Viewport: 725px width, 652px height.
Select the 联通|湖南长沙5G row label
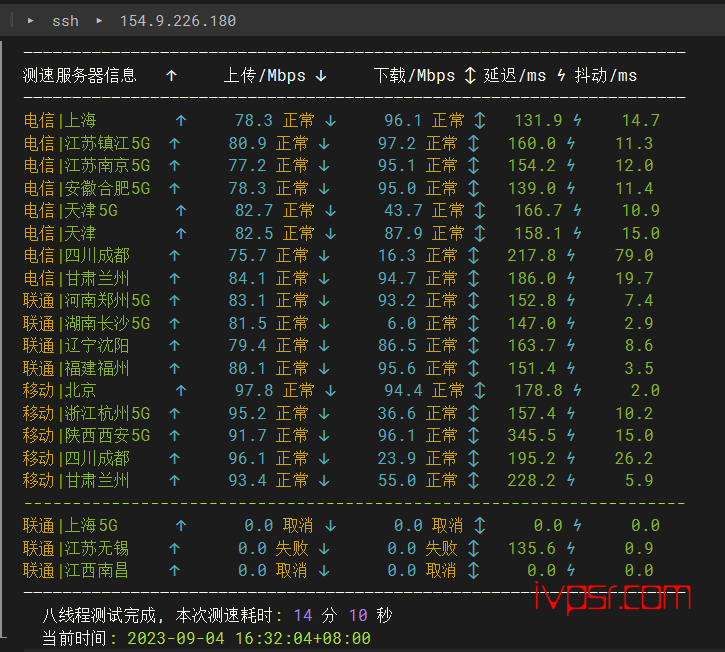click(x=86, y=323)
